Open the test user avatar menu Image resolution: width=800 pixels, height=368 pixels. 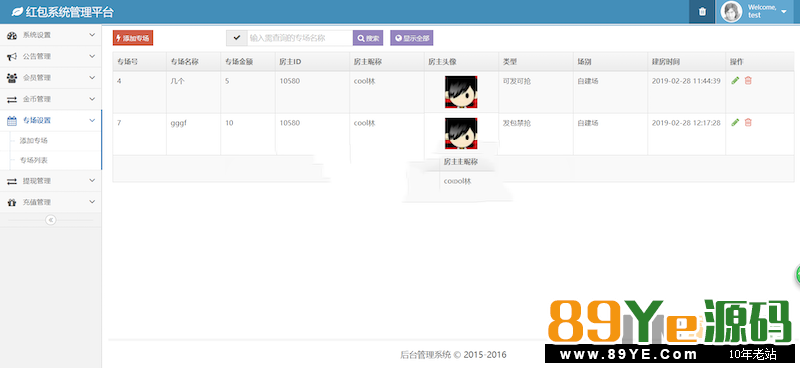click(731, 12)
